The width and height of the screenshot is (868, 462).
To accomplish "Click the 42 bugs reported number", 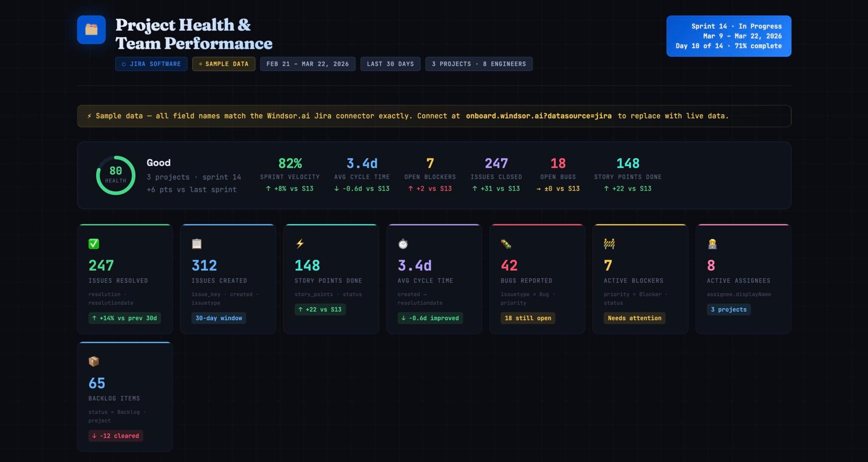I will 509,265.
